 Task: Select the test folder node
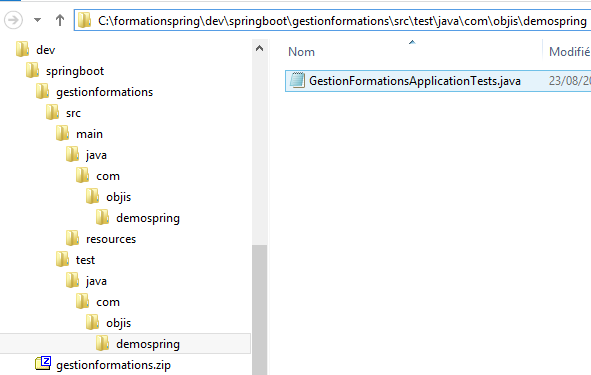tap(85, 260)
